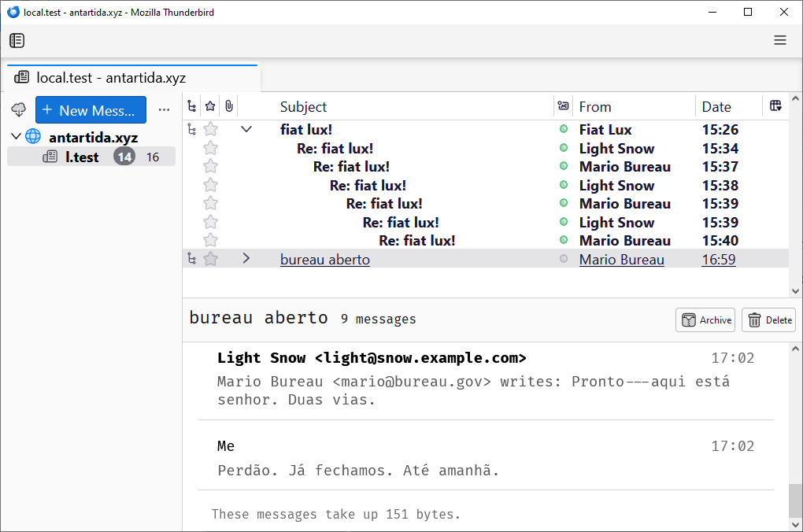Sort by read status column header

[x=563, y=106]
